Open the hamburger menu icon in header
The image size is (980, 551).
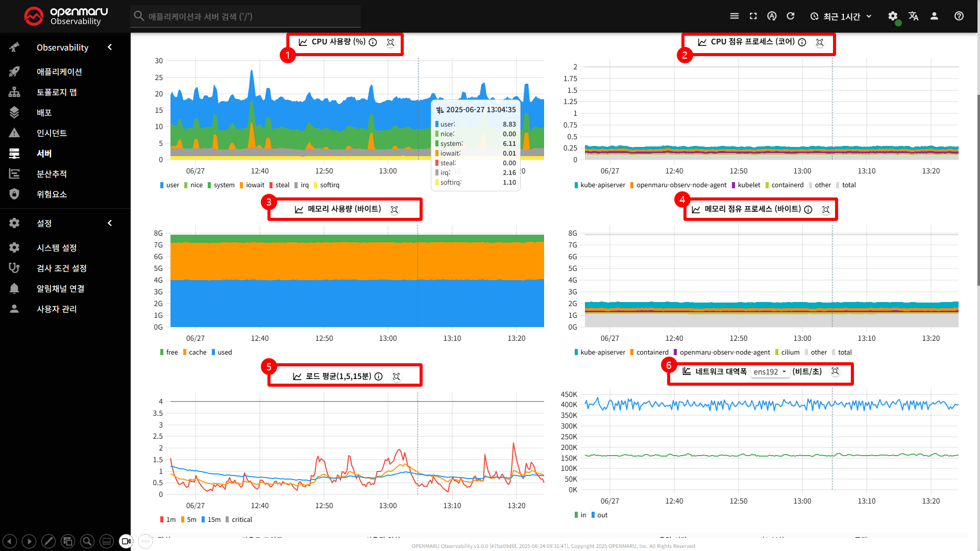pos(734,16)
